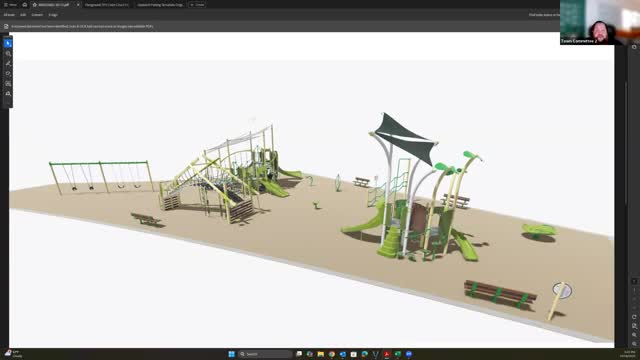Select the arrow selection tool in Acrobat's left toolbar
Screen dimensions: 640x360
[8, 43]
